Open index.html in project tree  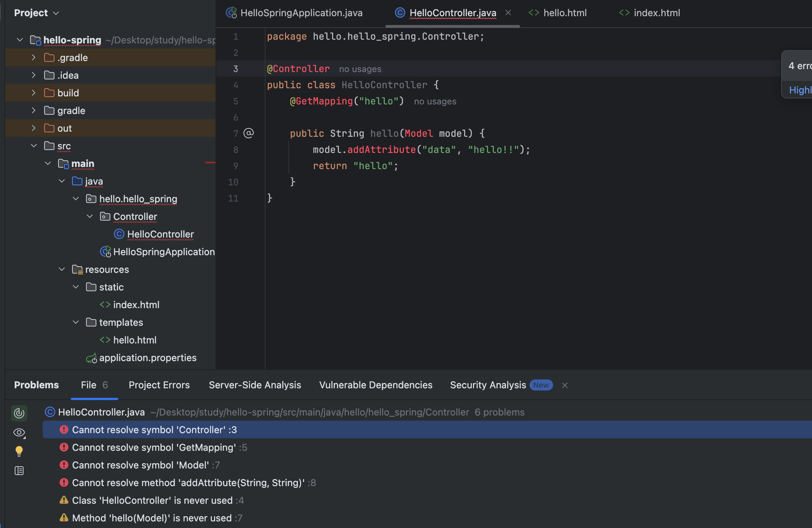(x=136, y=304)
